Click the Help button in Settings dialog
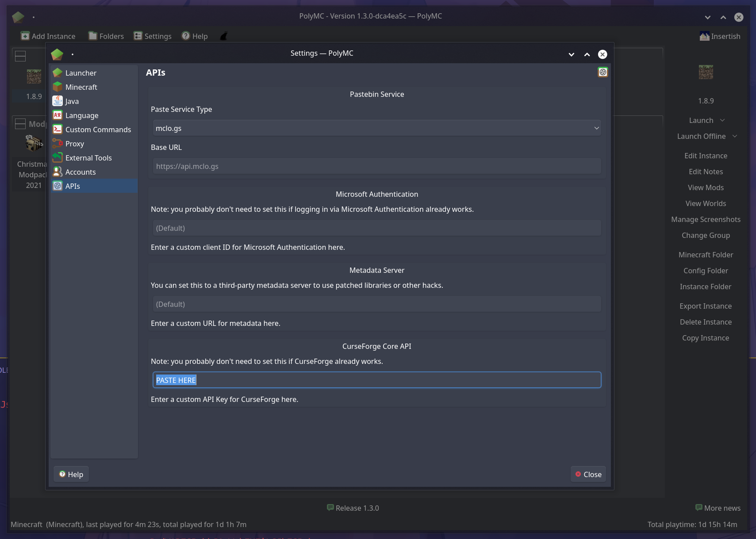 coord(71,474)
